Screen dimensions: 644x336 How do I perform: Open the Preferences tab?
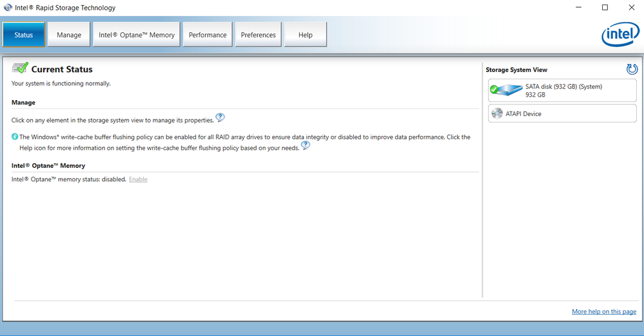(258, 35)
